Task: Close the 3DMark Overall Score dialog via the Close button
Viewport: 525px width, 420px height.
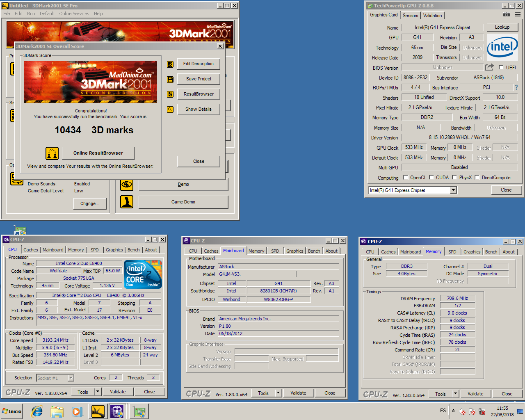Action: (199, 161)
